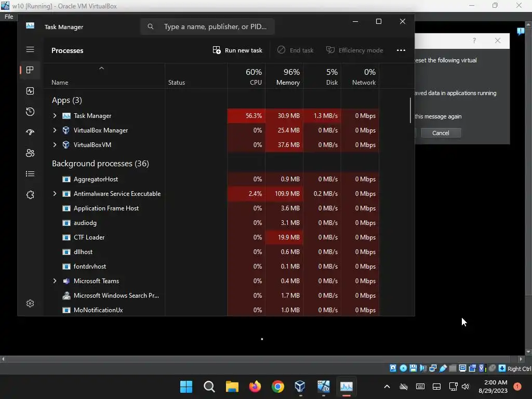Click the VirtualBox feedback notification icon

point(521,32)
